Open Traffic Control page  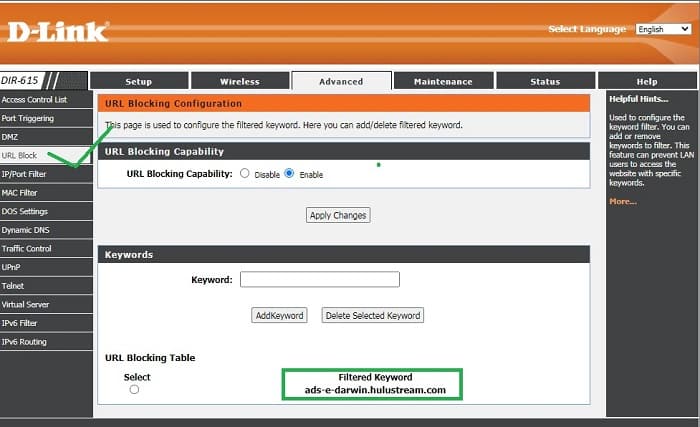[x=46, y=249]
